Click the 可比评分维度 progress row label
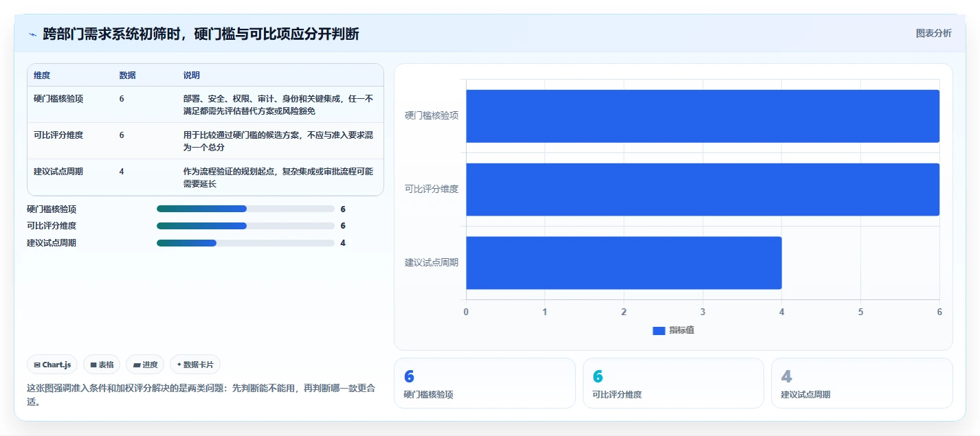Screen dimensions: 980x436 click(x=52, y=226)
